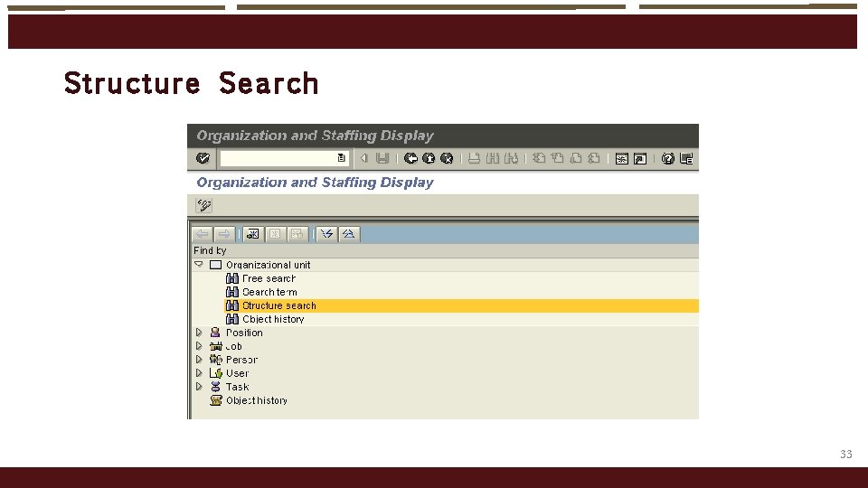This screenshot has height=488, width=868.
Task: Jump to First Page icon
Action: tap(539, 159)
